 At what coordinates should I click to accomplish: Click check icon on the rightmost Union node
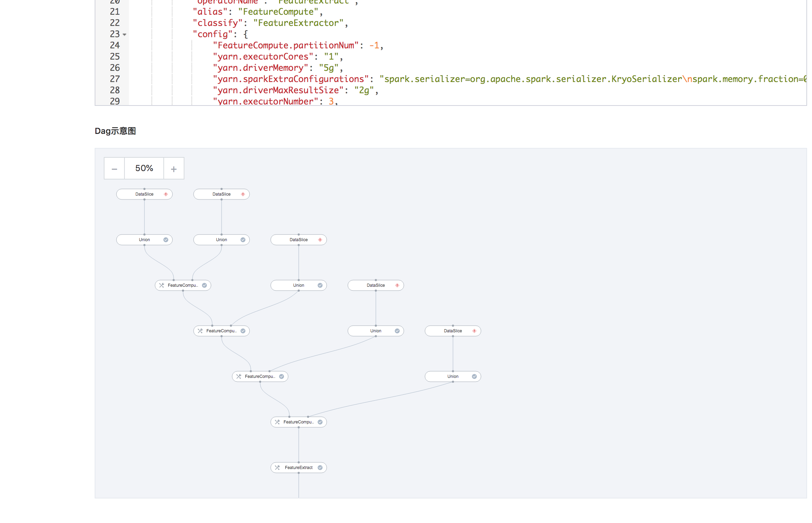[474, 376]
